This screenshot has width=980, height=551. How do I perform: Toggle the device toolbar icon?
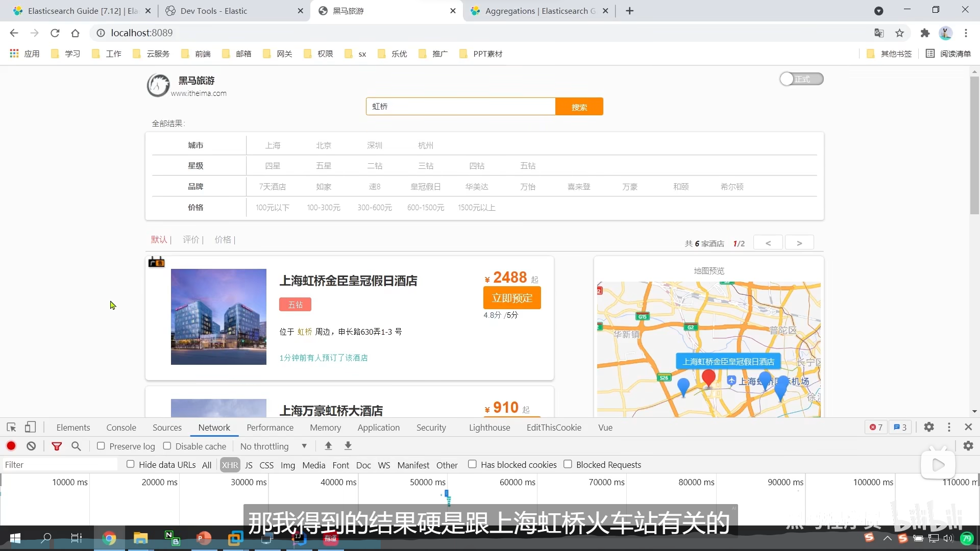(31, 427)
